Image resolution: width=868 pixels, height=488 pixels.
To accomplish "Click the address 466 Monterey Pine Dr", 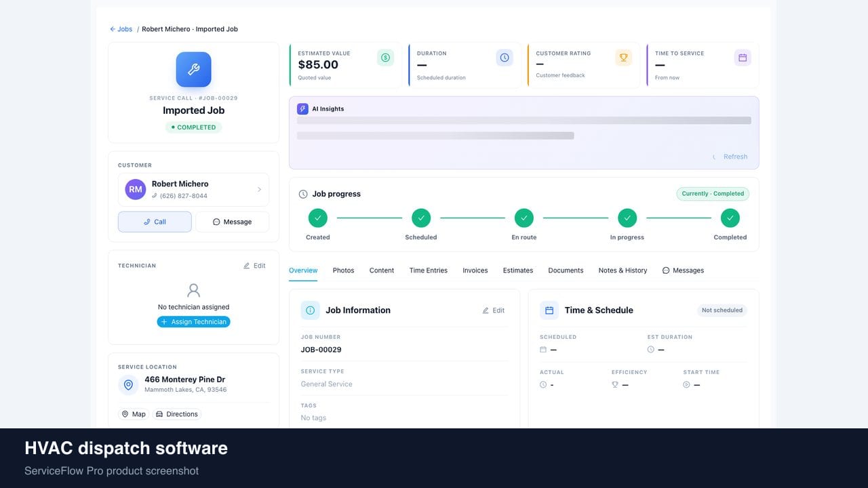I will (x=184, y=380).
